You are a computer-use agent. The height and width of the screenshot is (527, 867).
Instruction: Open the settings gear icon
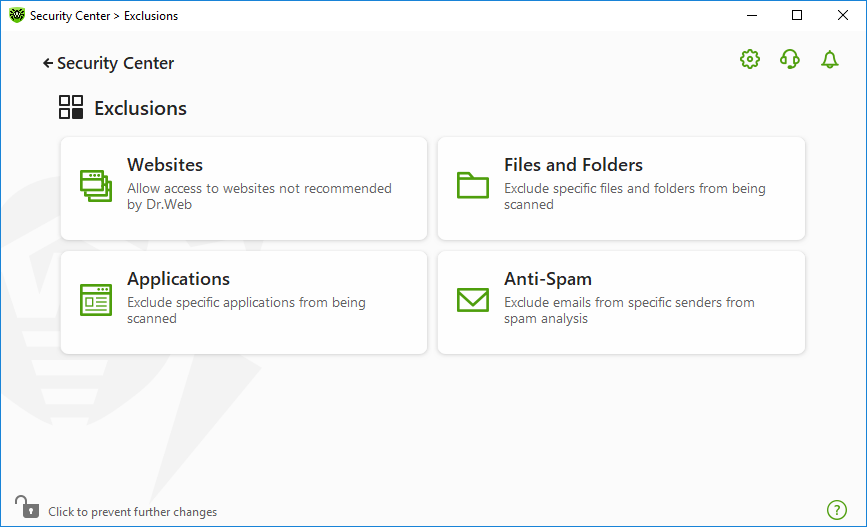pos(750,59)
